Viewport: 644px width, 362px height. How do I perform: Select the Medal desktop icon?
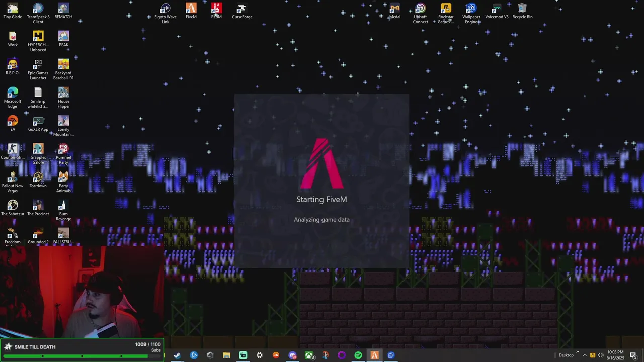pos(395,11)
